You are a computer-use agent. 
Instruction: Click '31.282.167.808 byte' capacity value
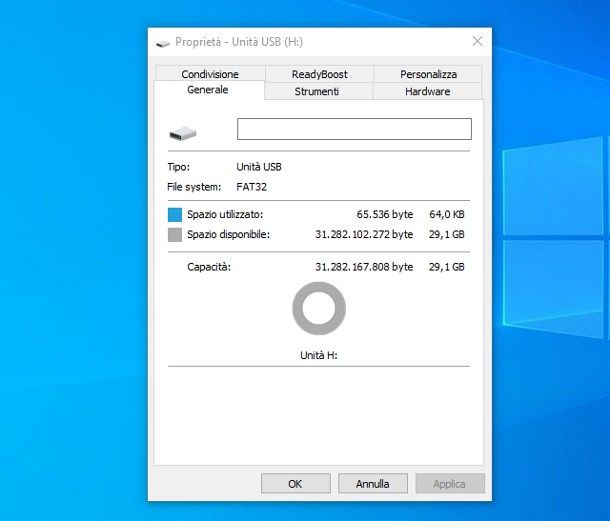pyautogui.click(x=364, y=267)
